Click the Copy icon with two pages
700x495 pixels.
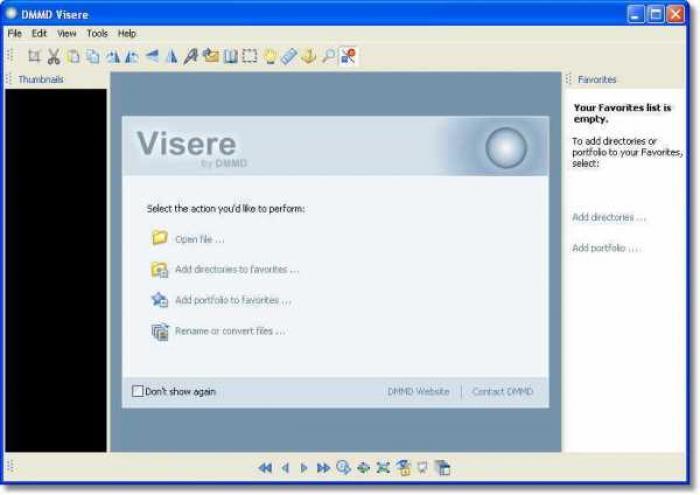tap(93, 56)
